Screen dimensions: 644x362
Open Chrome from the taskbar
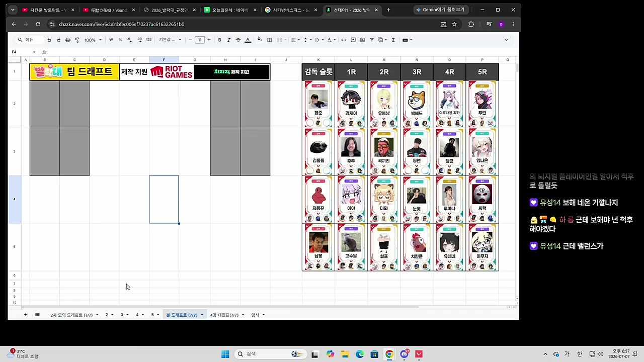tap(389, 354)
